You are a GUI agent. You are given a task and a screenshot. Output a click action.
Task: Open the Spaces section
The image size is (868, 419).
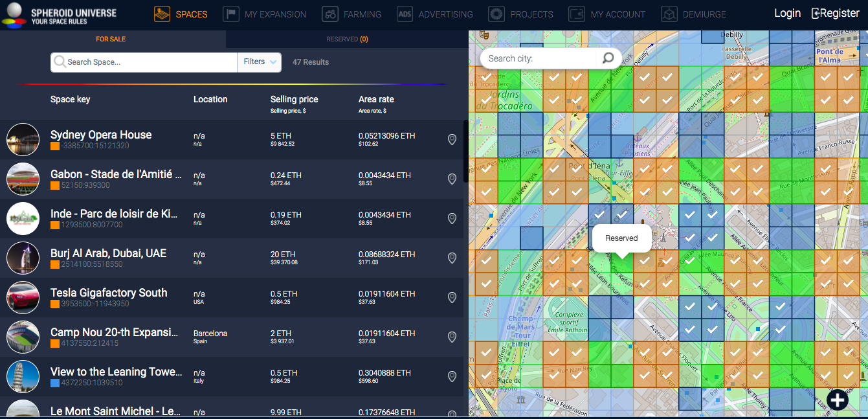click(x=181, y=14)
